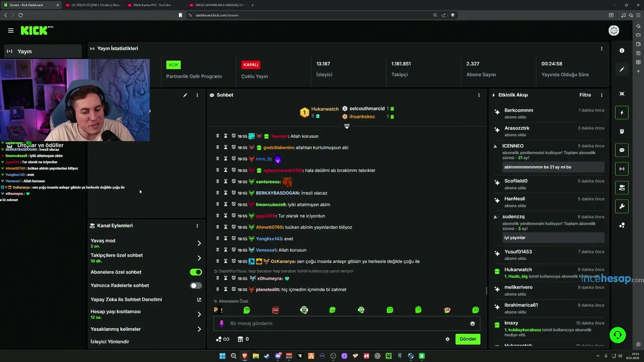Pick the red angry emote in emote bar
The image size is (644, 362).
pos(275,310)
